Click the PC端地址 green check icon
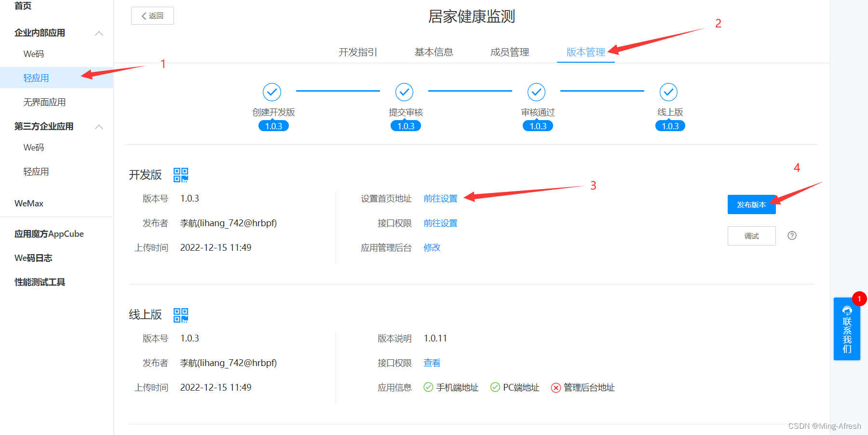Viewport: 868px width, 435px height. (x=495, y=387)
